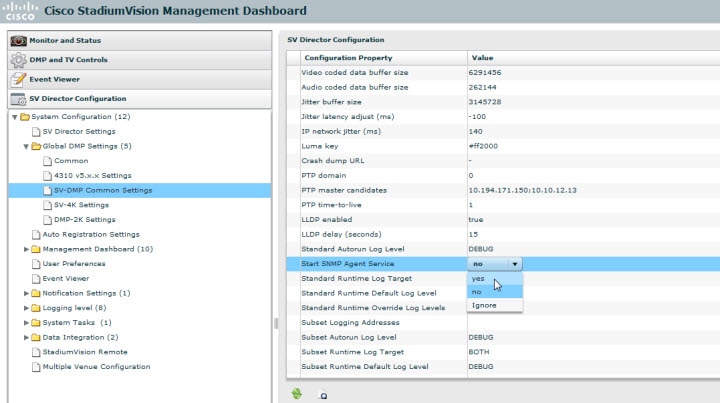
Task: Click the Cisco logo in the header
Action: (x=20, y=11)
